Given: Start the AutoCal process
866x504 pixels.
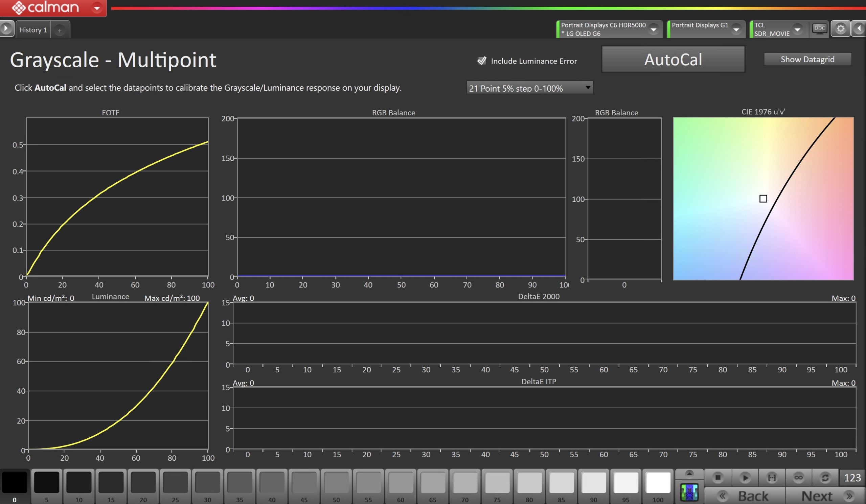Looking at the screenshot, I should tap(673, 60).
